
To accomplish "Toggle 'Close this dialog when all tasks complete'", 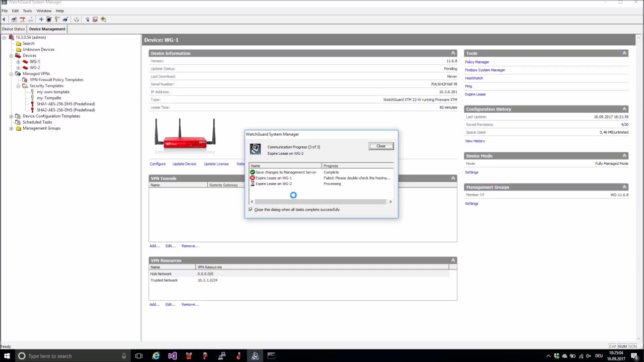I will 251,210.
